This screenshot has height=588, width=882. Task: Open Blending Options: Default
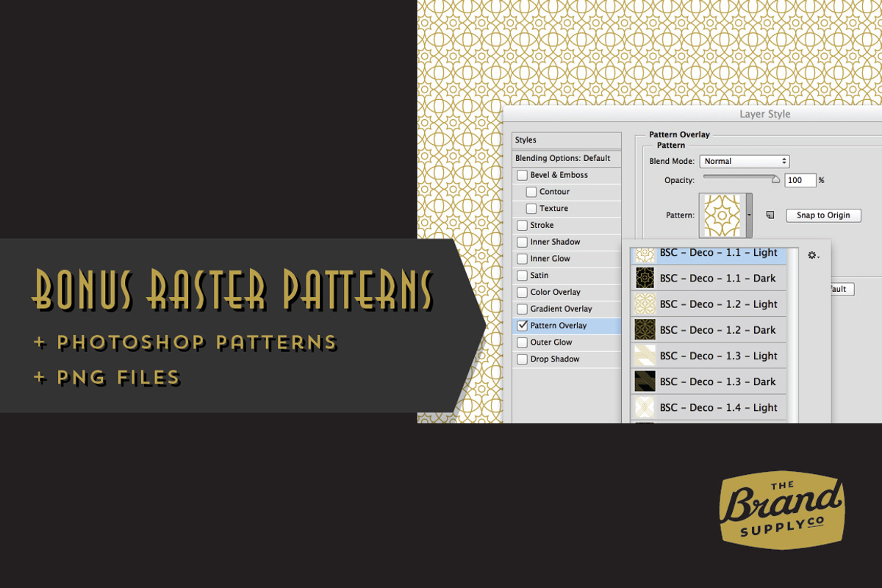[567, 158]
